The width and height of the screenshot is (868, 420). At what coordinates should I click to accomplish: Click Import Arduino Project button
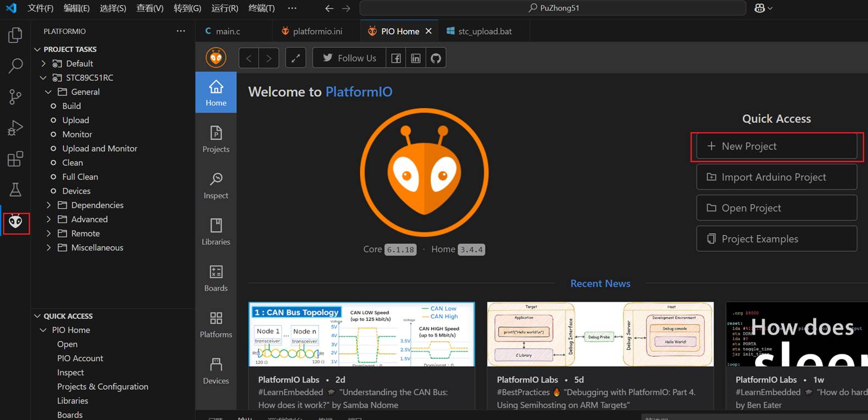point(777,177)
